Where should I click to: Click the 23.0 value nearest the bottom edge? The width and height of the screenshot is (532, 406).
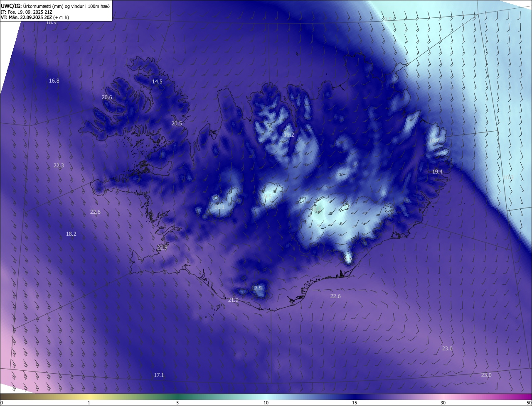pyautogui.click(x=486, y=375)
